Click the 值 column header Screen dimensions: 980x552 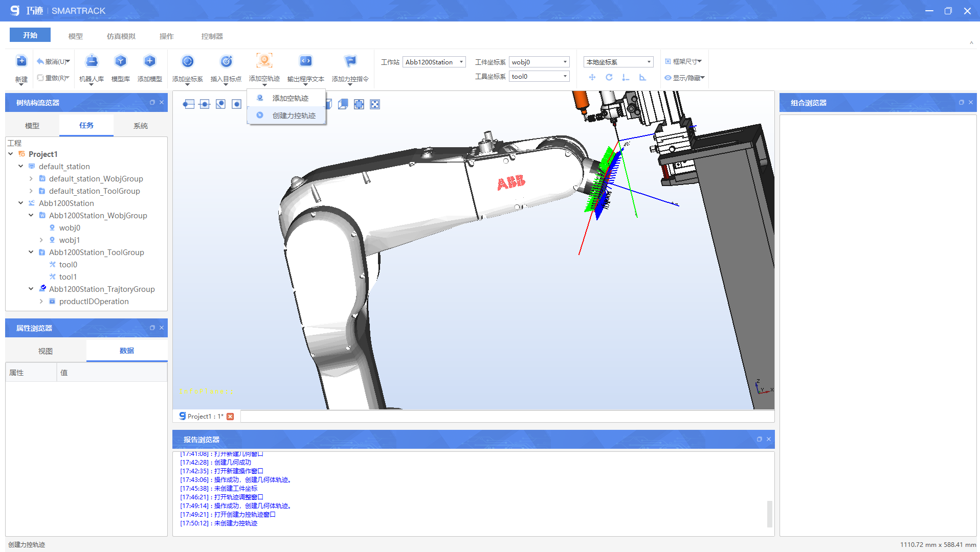click(x=112, y=373)
